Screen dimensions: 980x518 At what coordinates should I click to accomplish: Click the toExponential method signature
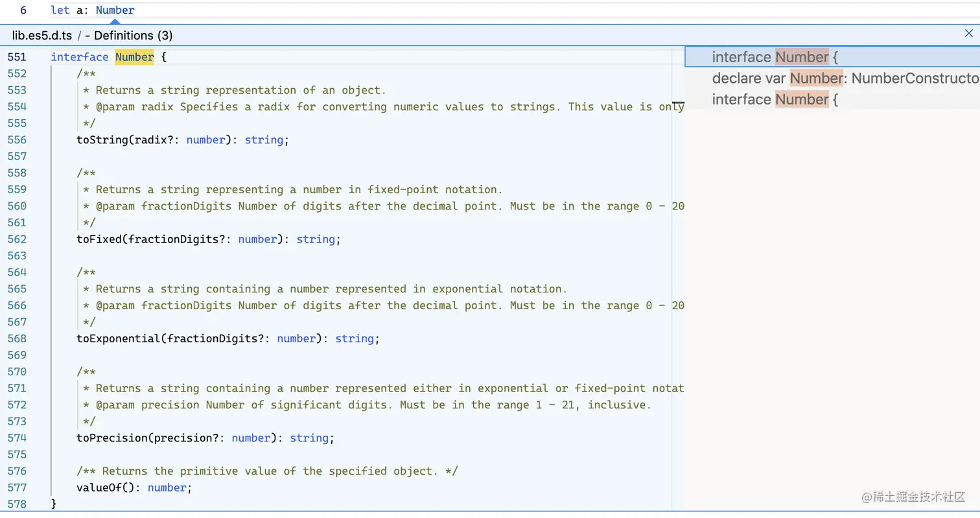tap(227, 338)
